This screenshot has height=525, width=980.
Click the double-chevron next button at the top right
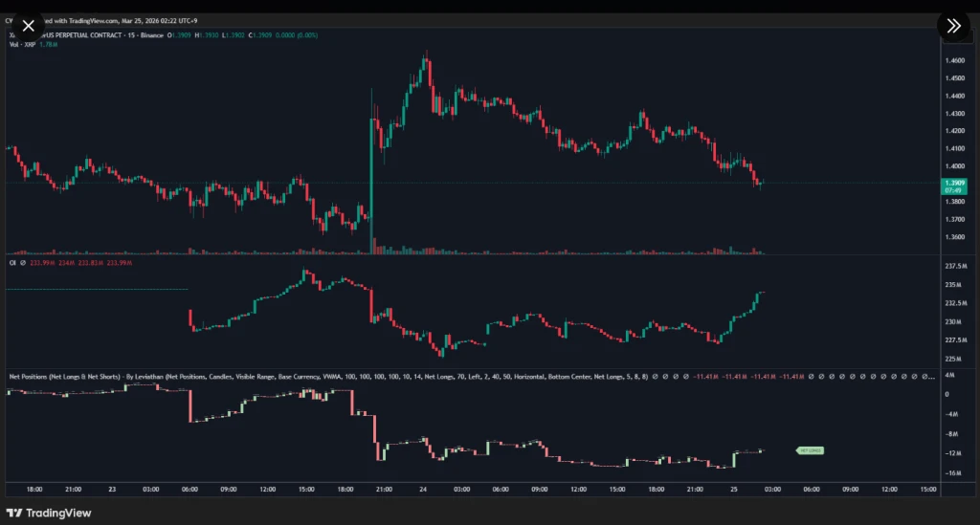pyautogui.click(x=953, y=26)
